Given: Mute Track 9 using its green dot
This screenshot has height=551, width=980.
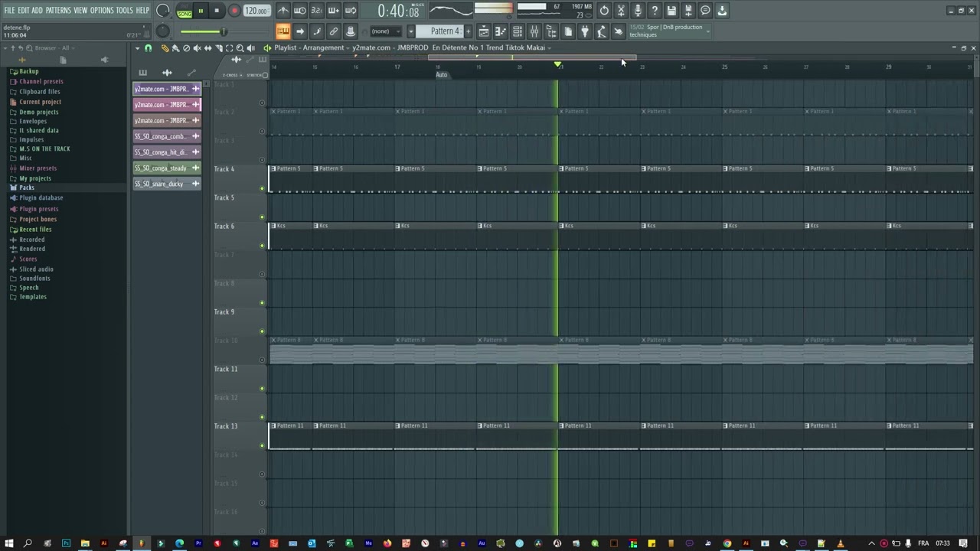Looking at the screenshot, I should point(262,331).
